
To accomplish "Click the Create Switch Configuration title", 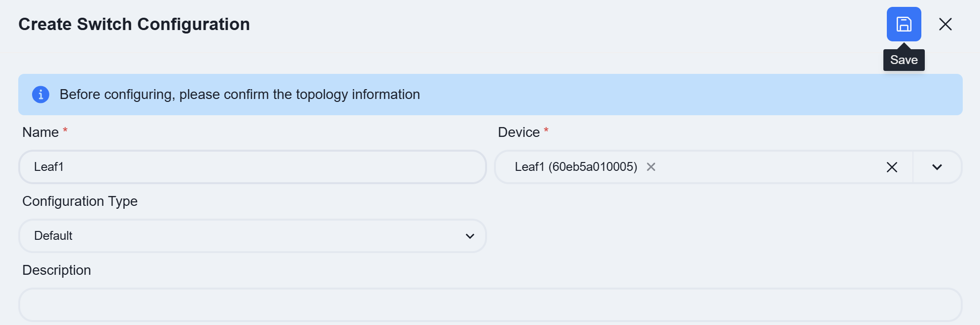I will tap(134, 24).
